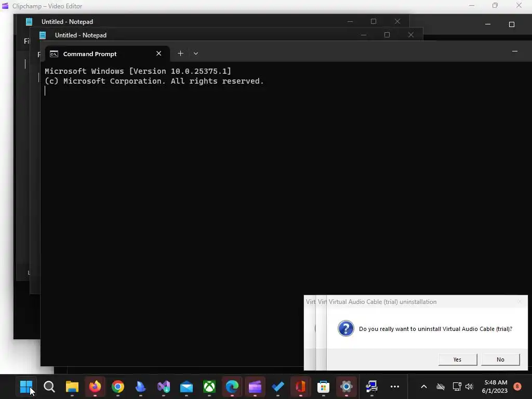Select the Command Prompt tab
This screenshot has width=532, height=399.
[107, 54]
